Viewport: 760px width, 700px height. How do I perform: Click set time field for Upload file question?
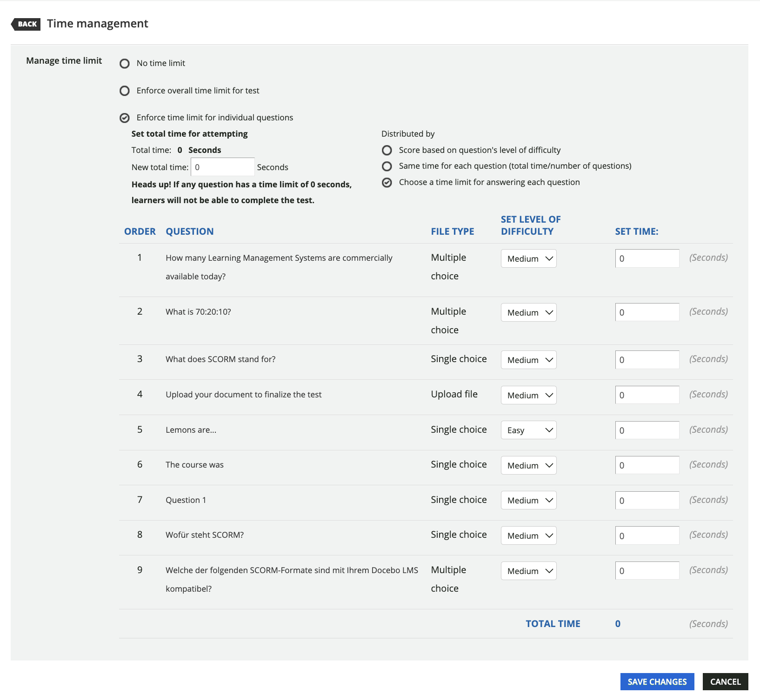(647, 395)
